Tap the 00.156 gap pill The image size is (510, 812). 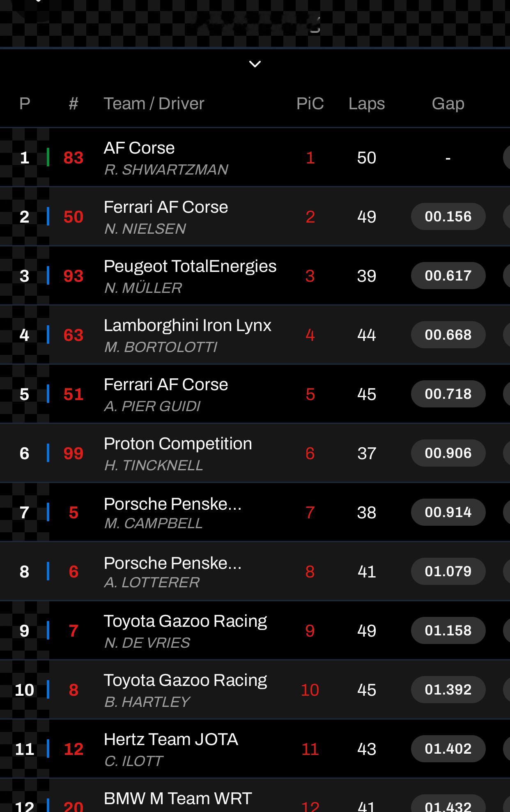coord(448,216)
